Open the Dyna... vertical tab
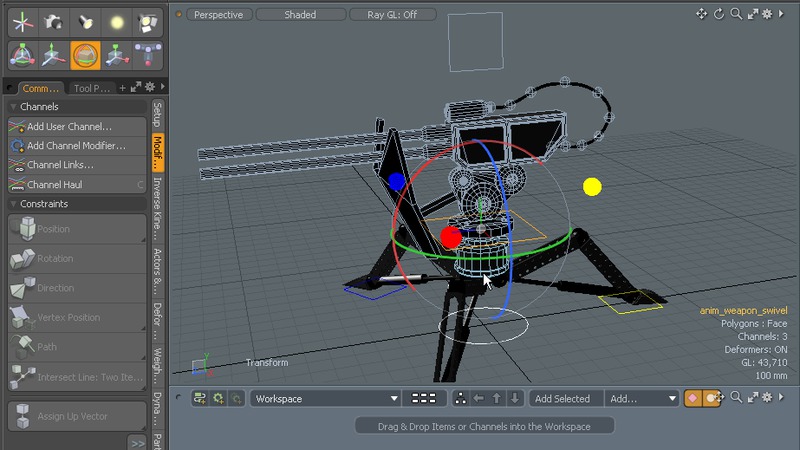The image size is (800, 450). (158, 410)
